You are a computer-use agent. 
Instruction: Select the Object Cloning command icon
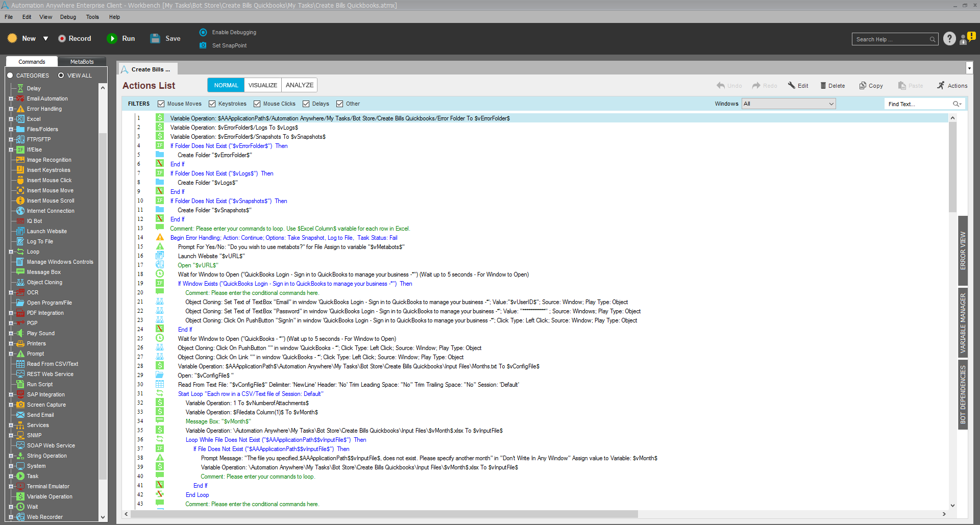click(20, 283)
